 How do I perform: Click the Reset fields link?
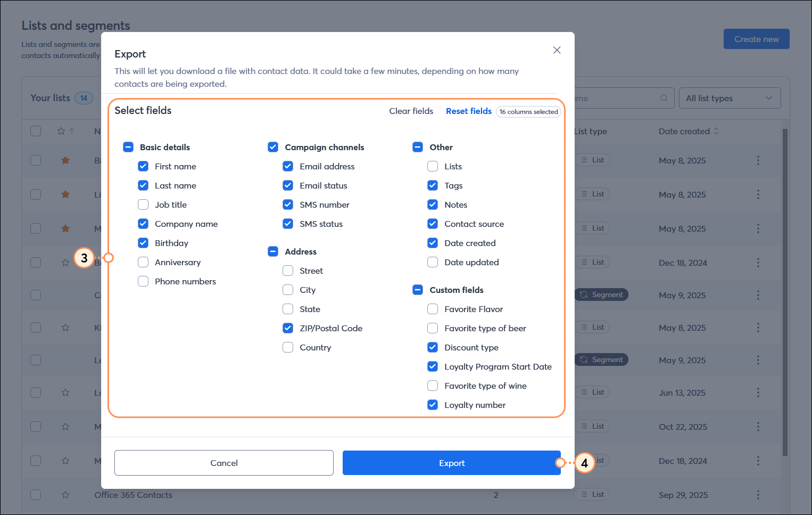click(468, 111)
